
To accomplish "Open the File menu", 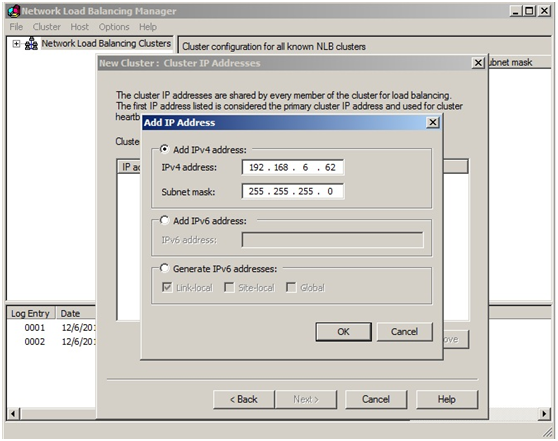I will point(16,27).
